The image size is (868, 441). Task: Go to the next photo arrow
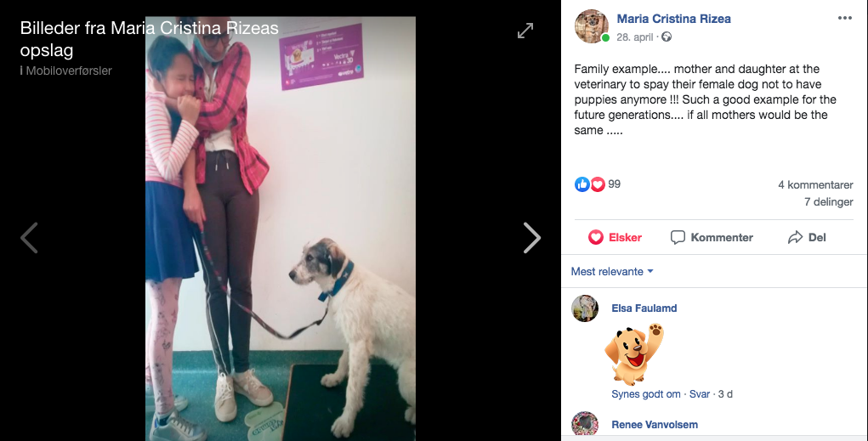[531, 238]
